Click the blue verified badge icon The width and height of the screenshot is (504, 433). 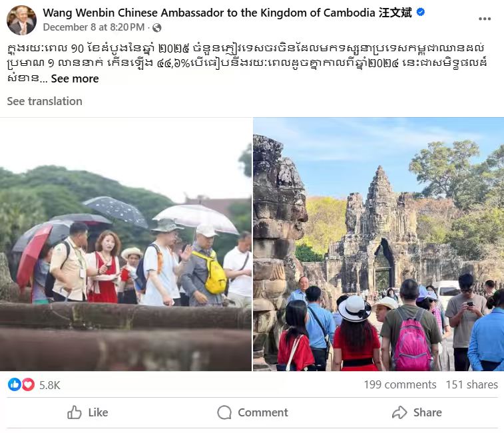pyautogui.click(x=420, y=12)
